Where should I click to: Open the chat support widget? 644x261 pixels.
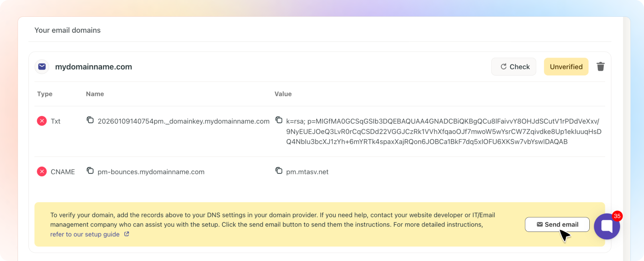point(606,226)
